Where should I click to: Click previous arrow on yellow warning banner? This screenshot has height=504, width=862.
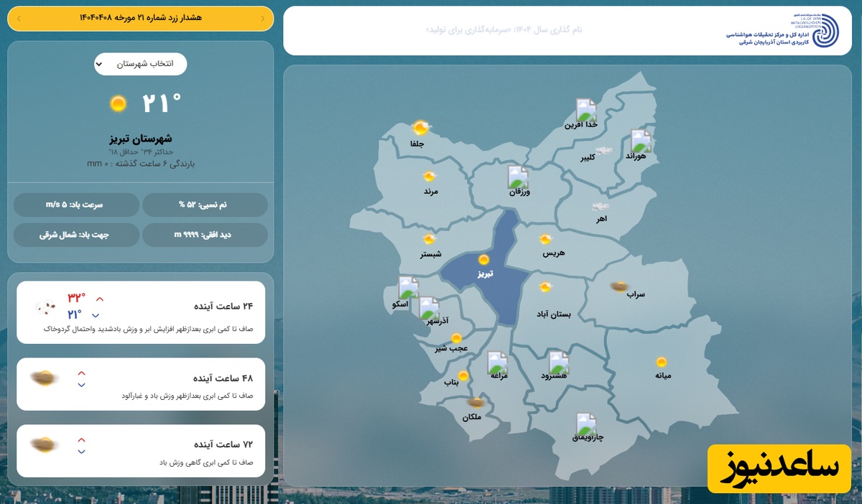(263, 18)
